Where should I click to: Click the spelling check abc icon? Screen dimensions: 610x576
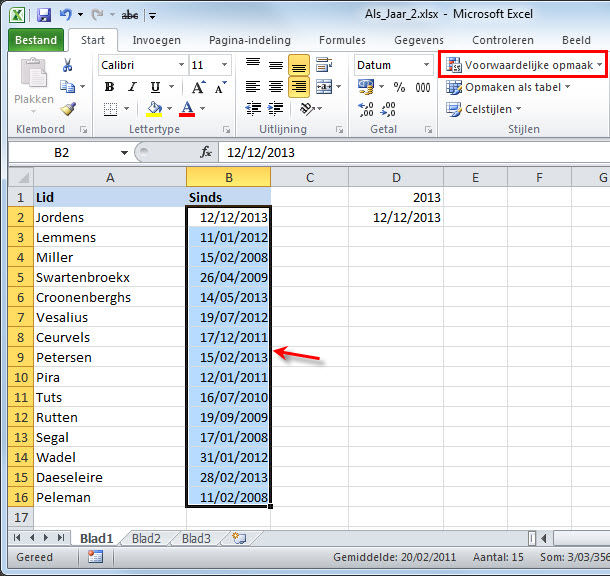pyautogui.click(x=130, y=15)
